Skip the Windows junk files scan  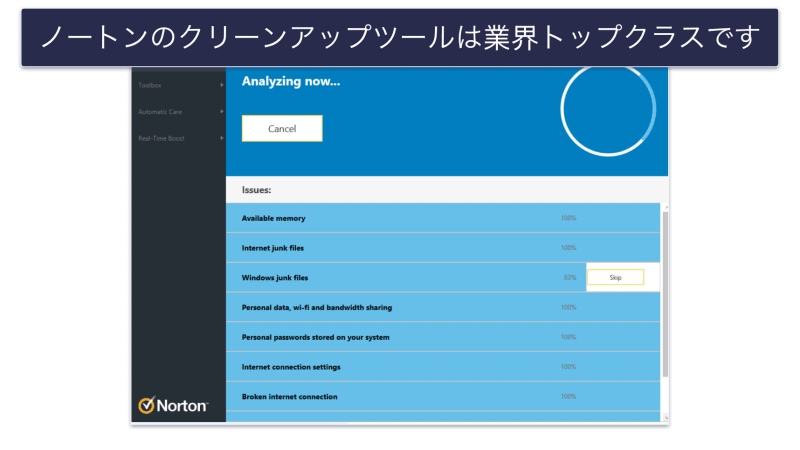(615, 278)
